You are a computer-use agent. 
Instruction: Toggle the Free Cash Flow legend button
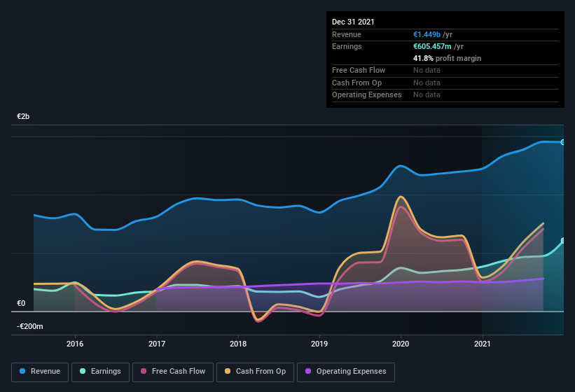pyautogui.click(x=173, y=372)
